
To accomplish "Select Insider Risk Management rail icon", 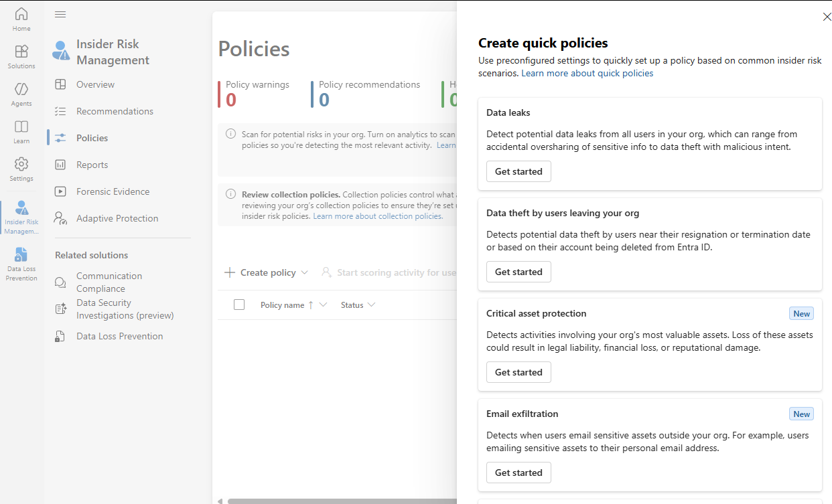I will point(21,207).
